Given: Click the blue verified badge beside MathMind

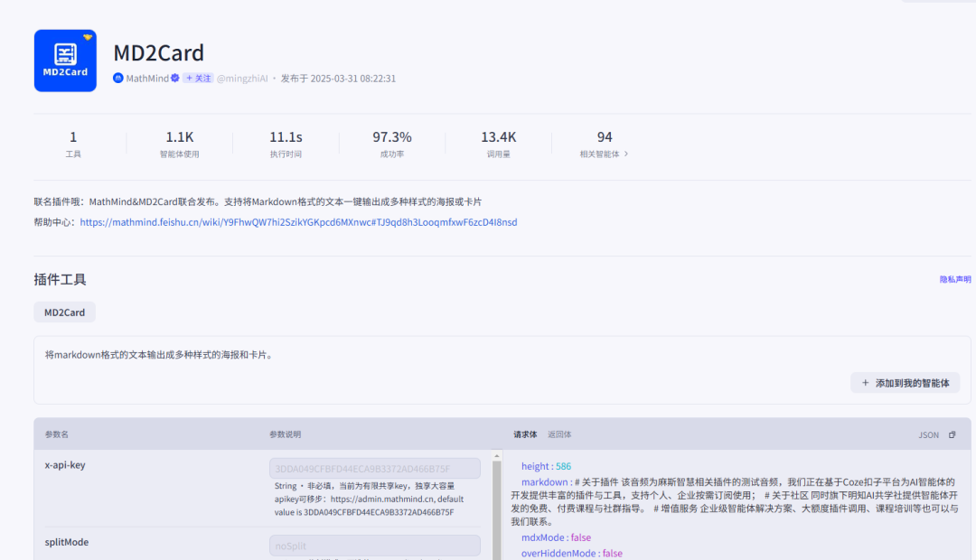Looking at the screenshot, I should [175, 79].
